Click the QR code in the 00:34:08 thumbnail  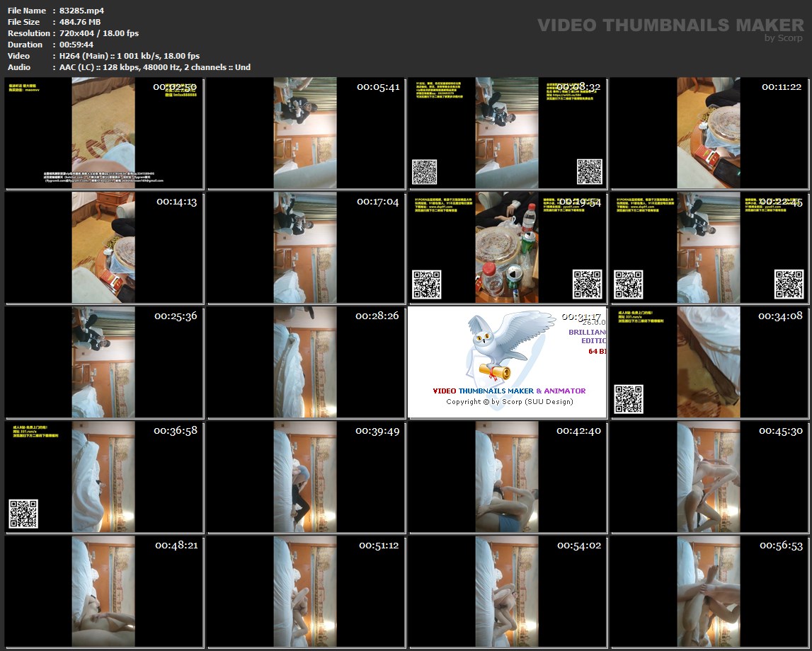point(628,398)
